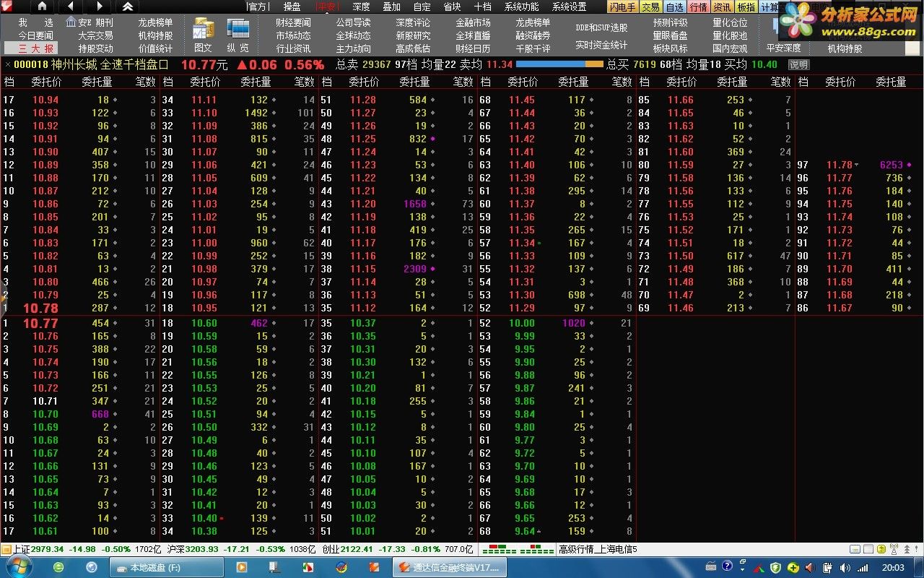Click sell price 10.78 at level 1
The image size is (924, 578).
tap(40, 308)
